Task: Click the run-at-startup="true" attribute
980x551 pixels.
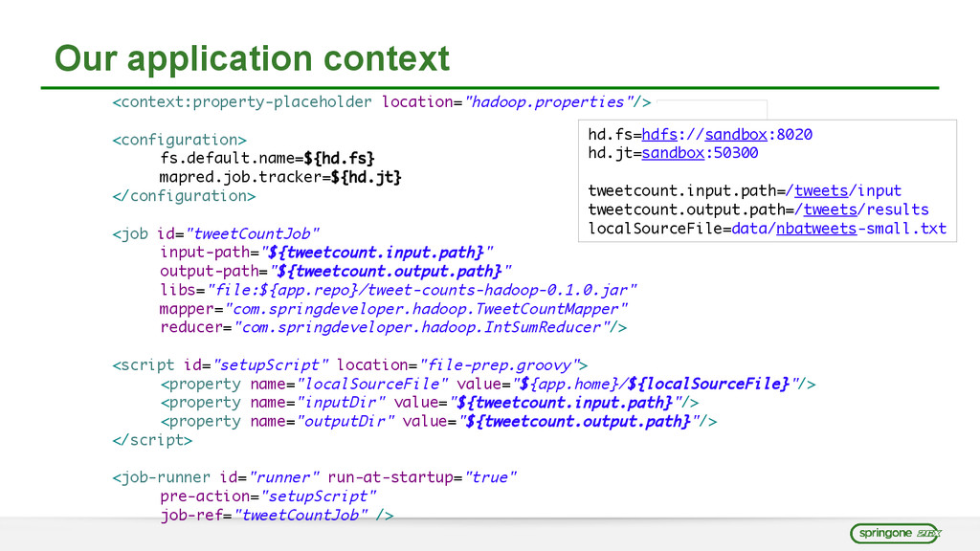Action: [422, 477]
